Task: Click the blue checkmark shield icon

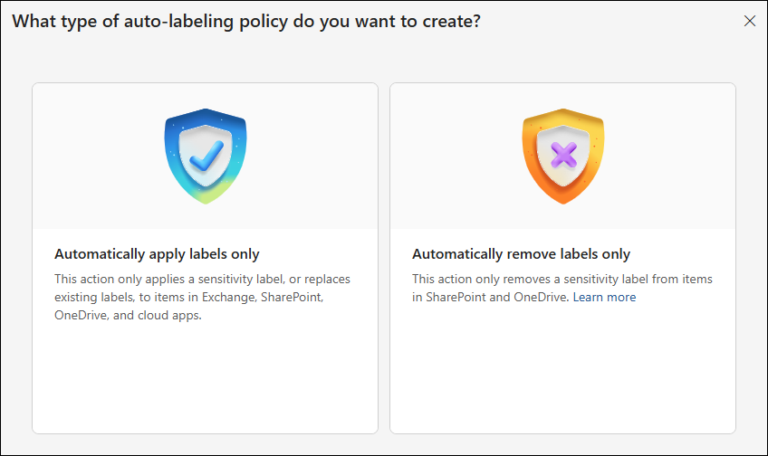Action: (x=205, y=156)
